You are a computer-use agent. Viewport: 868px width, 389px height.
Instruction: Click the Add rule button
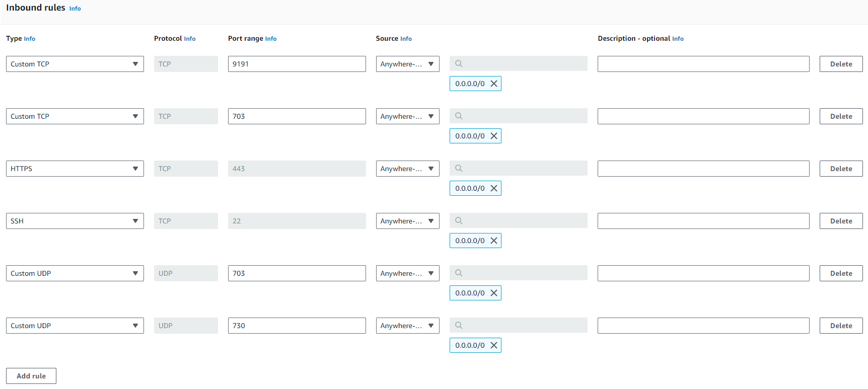point(31,376)
